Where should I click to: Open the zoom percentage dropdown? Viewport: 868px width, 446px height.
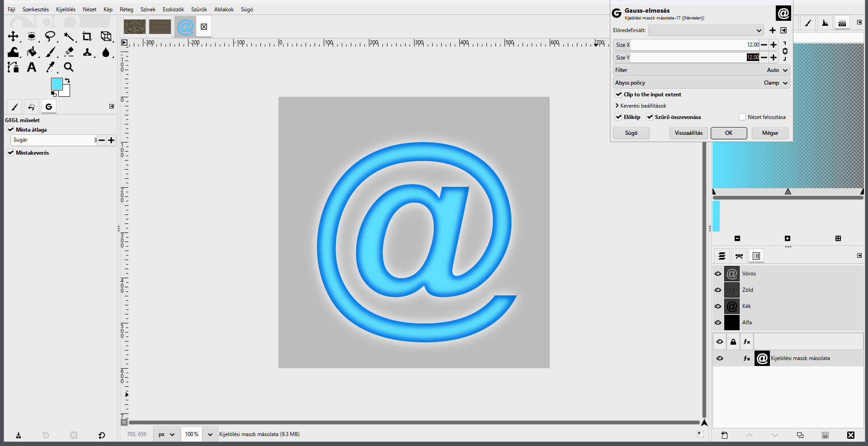(x=210, y=434)
